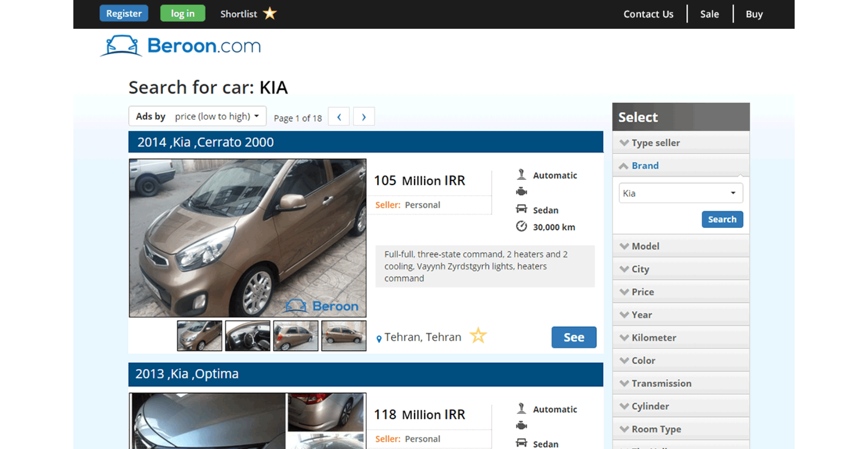Expand the Type seller filter
The width and height of the screenshot is (868, 449).
[681, 143]
